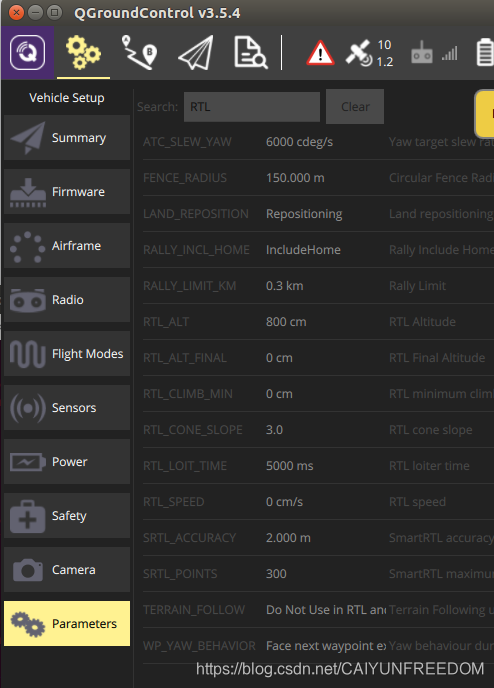Edit the RTL_SPEED value 0 cm/s
This screenshot has width=494, height=688.
[284, 502]
